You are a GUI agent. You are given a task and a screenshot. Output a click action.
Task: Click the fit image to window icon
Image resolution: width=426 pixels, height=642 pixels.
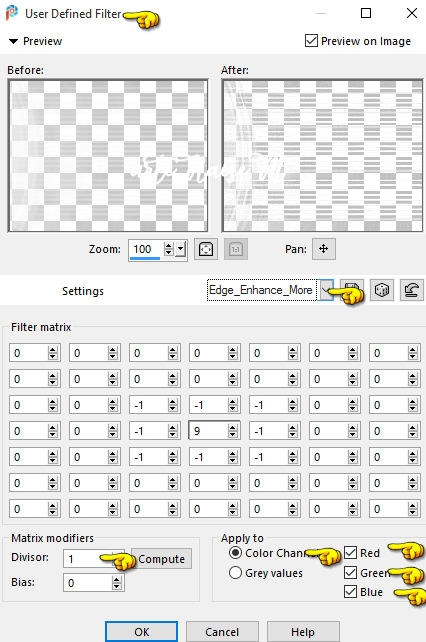[x=206, y=249]
